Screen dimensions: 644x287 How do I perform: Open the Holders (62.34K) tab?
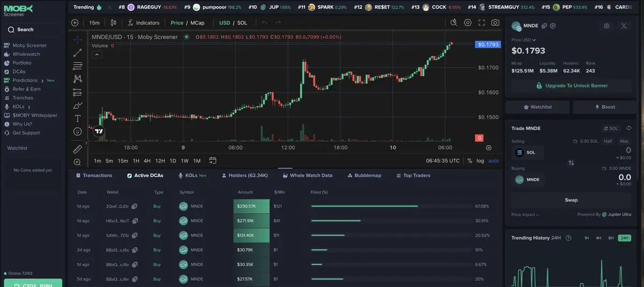(x=245, y=175)
